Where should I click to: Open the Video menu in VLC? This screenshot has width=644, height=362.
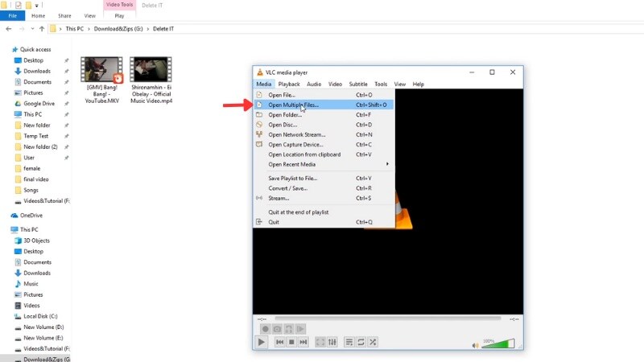point(335,84)
